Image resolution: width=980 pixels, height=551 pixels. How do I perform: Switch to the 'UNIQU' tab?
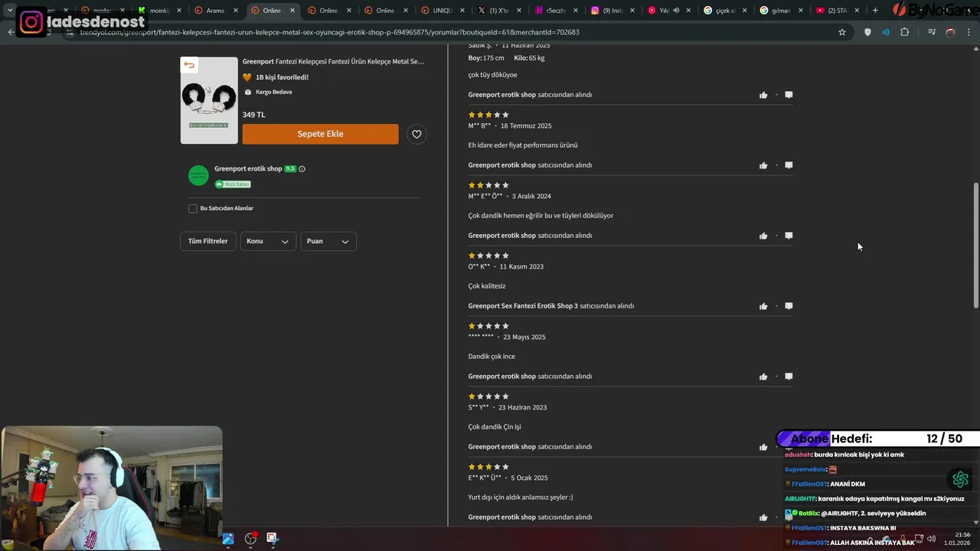tap(442, 11)
